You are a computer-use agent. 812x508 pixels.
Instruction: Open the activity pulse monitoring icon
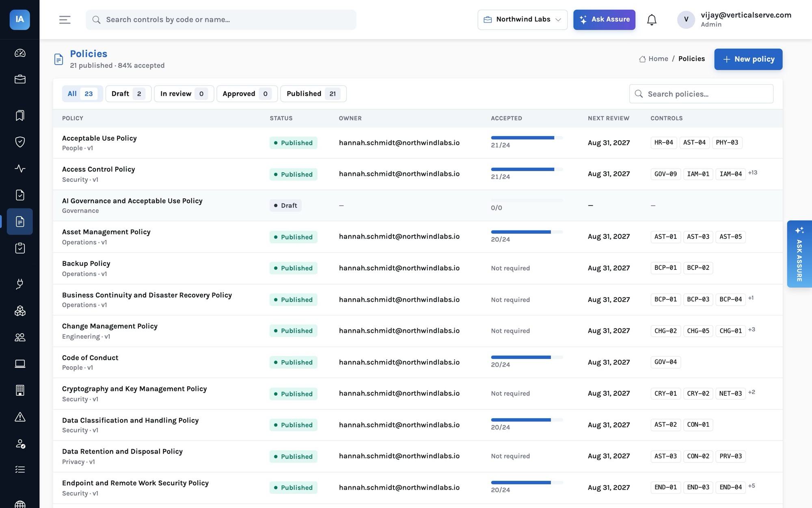click(20, 168)
